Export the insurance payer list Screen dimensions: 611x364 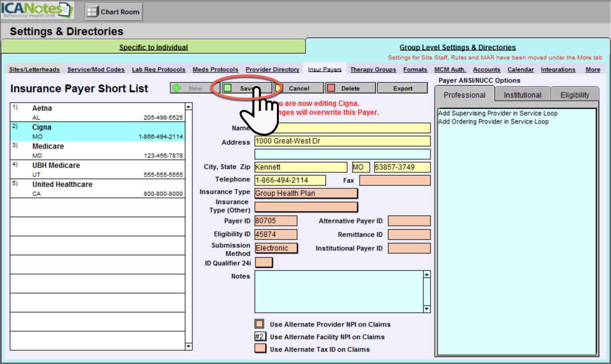point(402,88)
